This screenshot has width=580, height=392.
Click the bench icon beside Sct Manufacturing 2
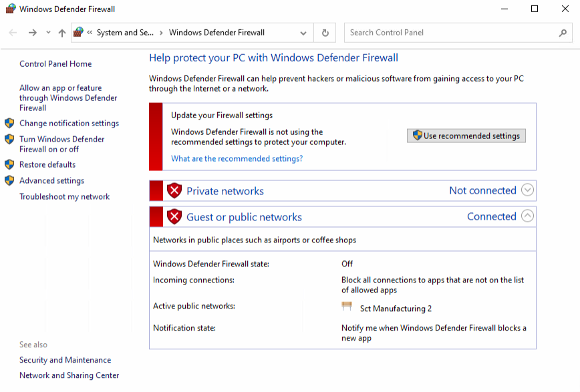coord(347,307)
